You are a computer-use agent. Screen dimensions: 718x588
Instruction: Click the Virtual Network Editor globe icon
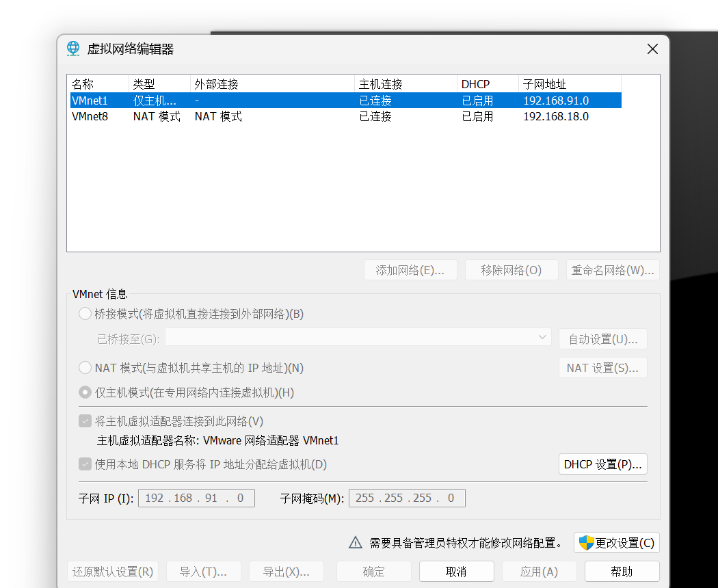tap(73, 49)
